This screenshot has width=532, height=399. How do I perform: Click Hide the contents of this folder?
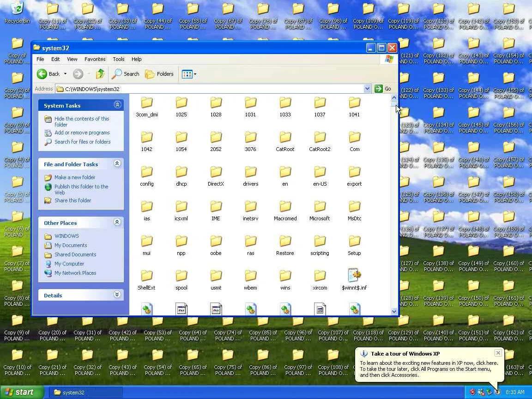click(x=82, y=121)
